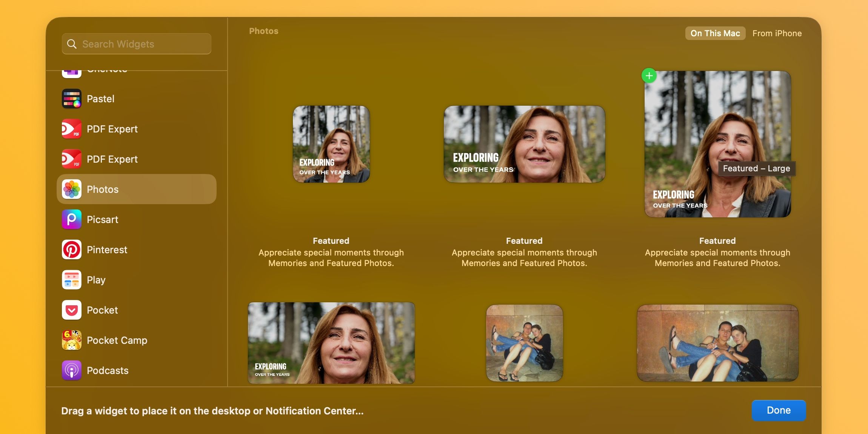The width and height of the screenshot is (868, 434).
Task: Open Pastel widgets from the sidebar
Action: pos(100,98)
